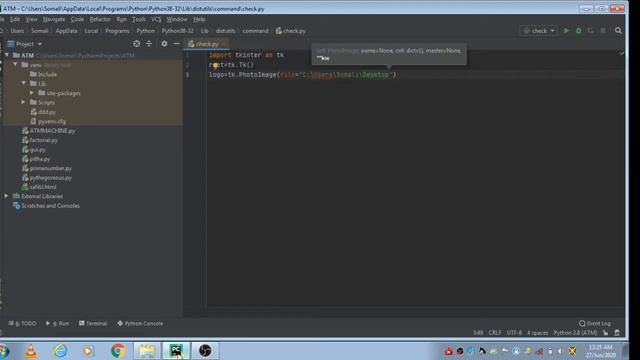This screenshot has width=640, height=360.
Task: Open the Navigate menu
Action: pos(54,19)
